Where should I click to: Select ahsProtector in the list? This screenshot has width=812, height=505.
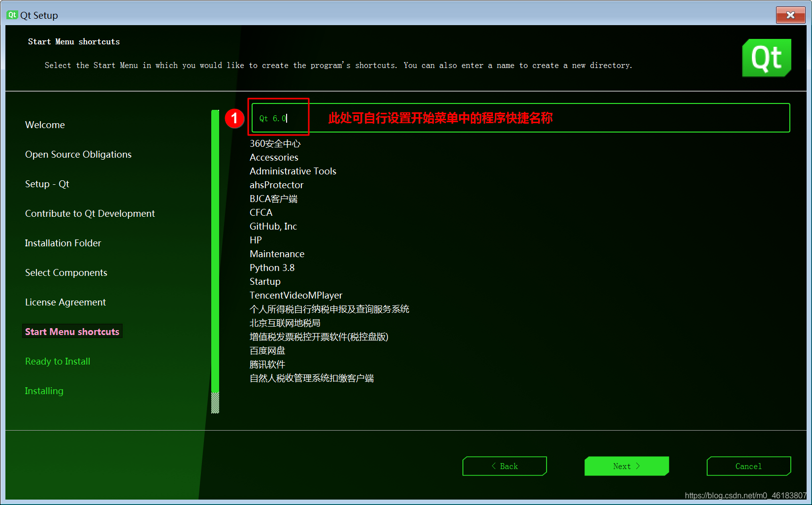pos(276,185)
